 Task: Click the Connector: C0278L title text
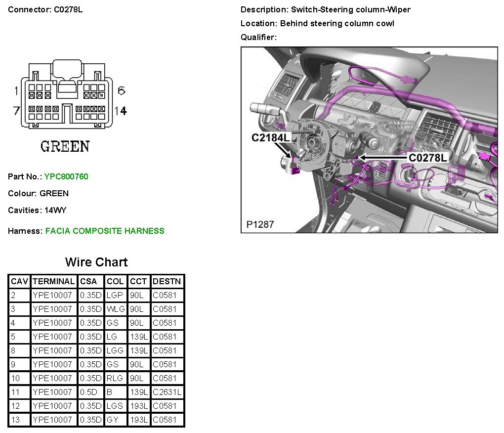point(45,9)
